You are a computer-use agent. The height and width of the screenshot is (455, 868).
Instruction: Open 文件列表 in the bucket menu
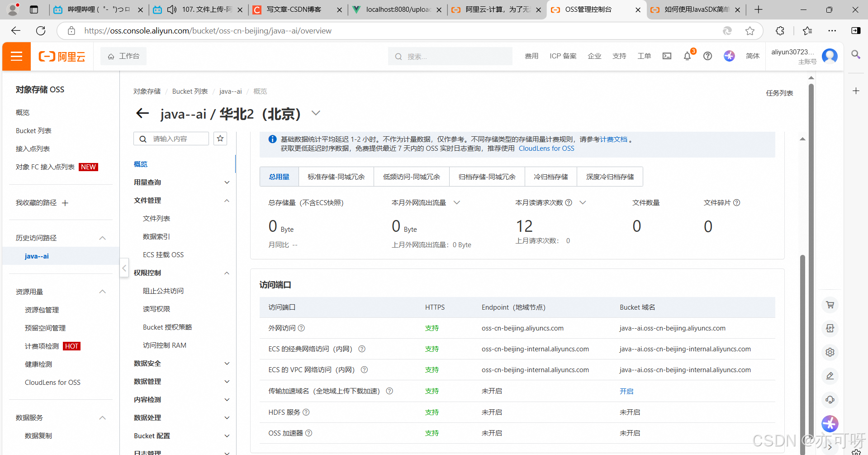pos(157,219)
